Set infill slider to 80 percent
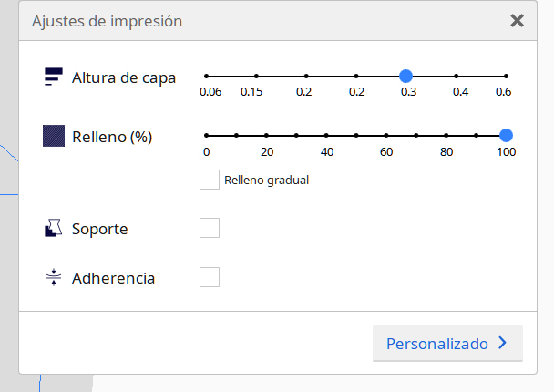 pos(446,136)
